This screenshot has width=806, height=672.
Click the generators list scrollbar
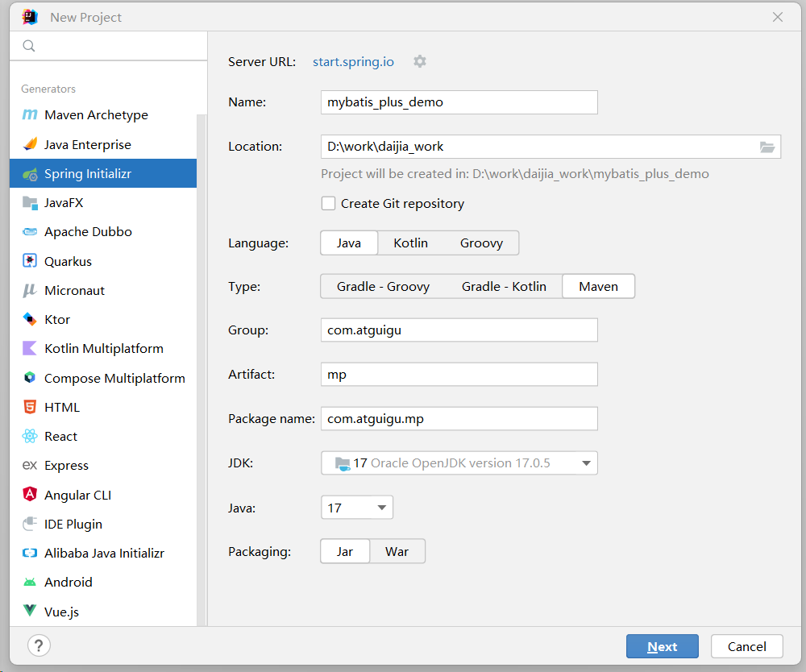(201, 370)
